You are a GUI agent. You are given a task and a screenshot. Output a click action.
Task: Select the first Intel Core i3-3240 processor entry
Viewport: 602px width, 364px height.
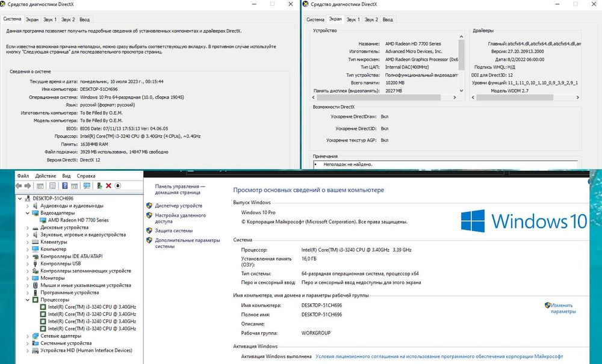(92, 307)
